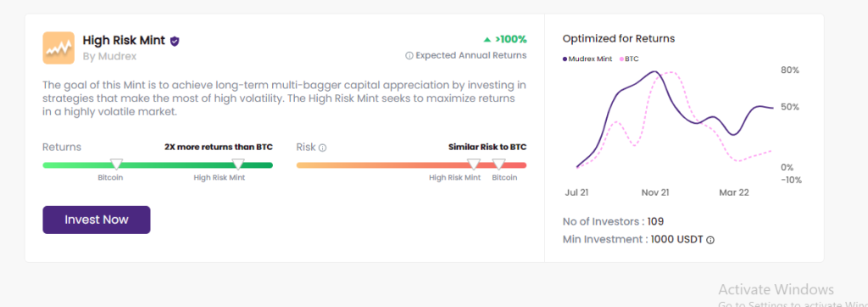Toggle the Mudrex Mint legend entry
The height and width of the screenshot is (307, 868).
point(587,59)
